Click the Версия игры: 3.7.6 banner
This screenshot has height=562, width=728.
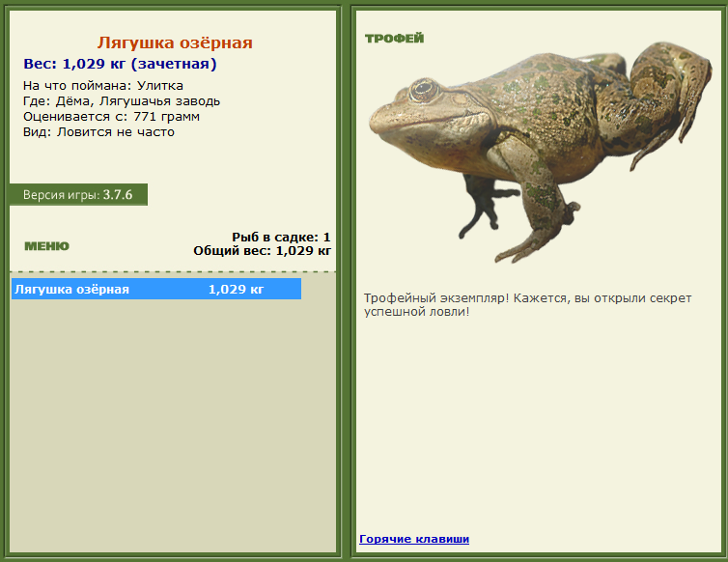tap(78, 195)
